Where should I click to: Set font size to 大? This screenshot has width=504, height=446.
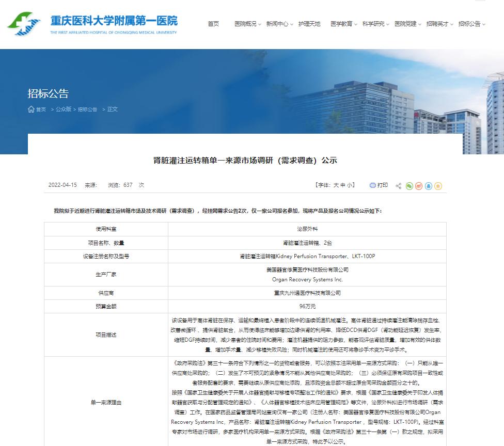pos(336,185)
